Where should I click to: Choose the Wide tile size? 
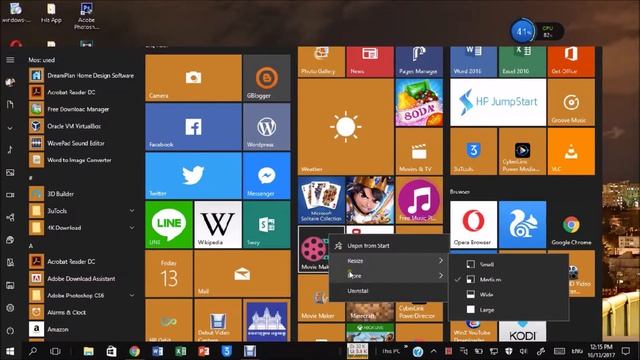[509, 295]
